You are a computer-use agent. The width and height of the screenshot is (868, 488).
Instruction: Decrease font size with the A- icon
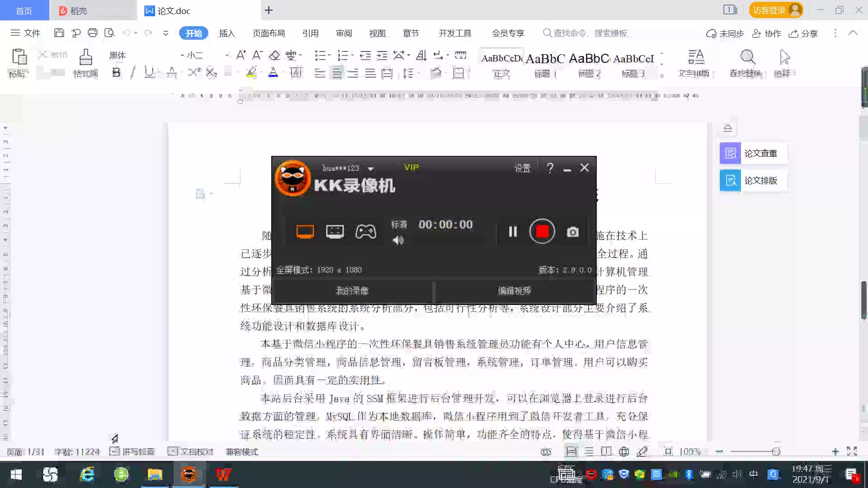click(x=257, y=55)
